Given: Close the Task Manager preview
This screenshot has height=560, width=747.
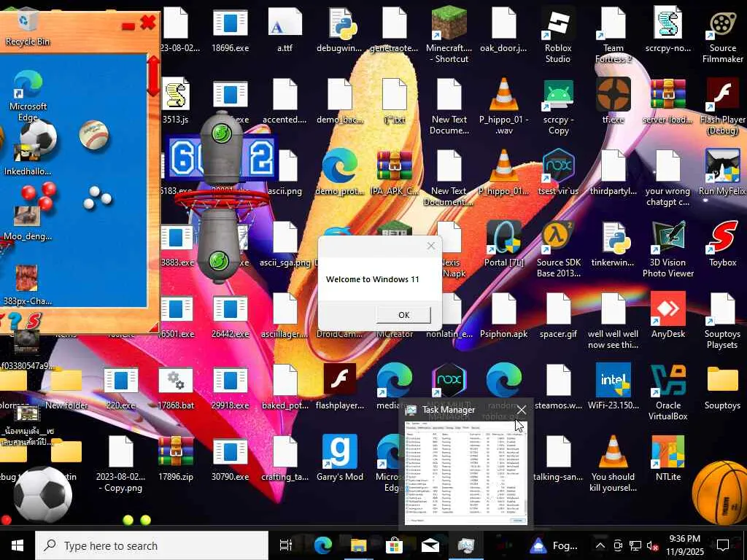Looking at the screenshot, I should coord(521,410).
